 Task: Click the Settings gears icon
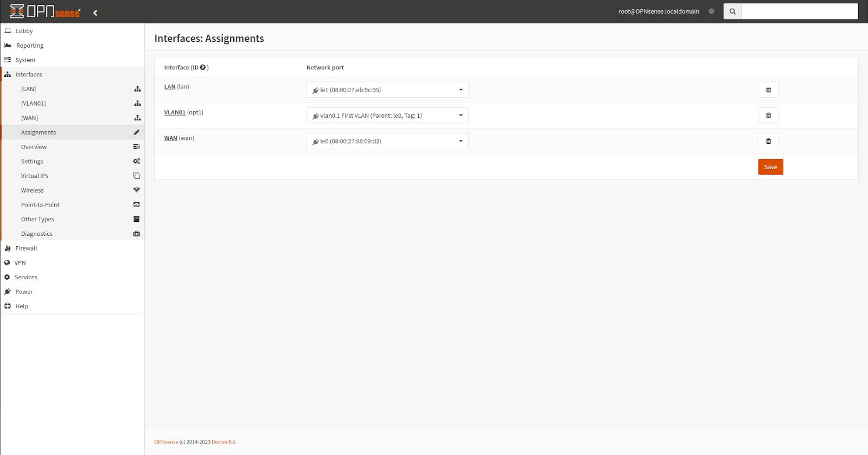137,161
